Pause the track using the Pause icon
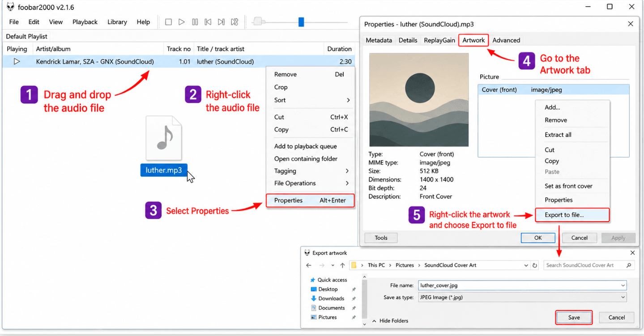 click(x=195, y=22)
